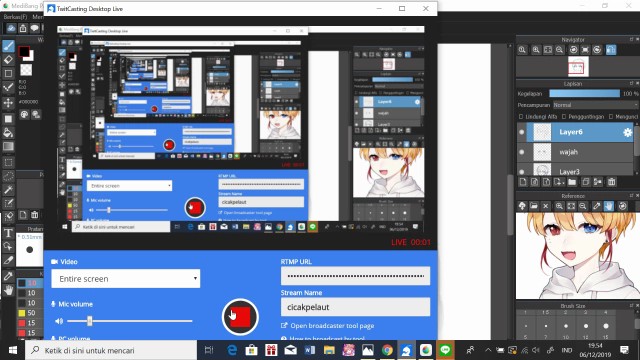Image resolution: width=640 pixels, height=360 pixels.
Task: Open Layer6 settings gear icon
Action: pyautogui.click(x=627, y=132)
